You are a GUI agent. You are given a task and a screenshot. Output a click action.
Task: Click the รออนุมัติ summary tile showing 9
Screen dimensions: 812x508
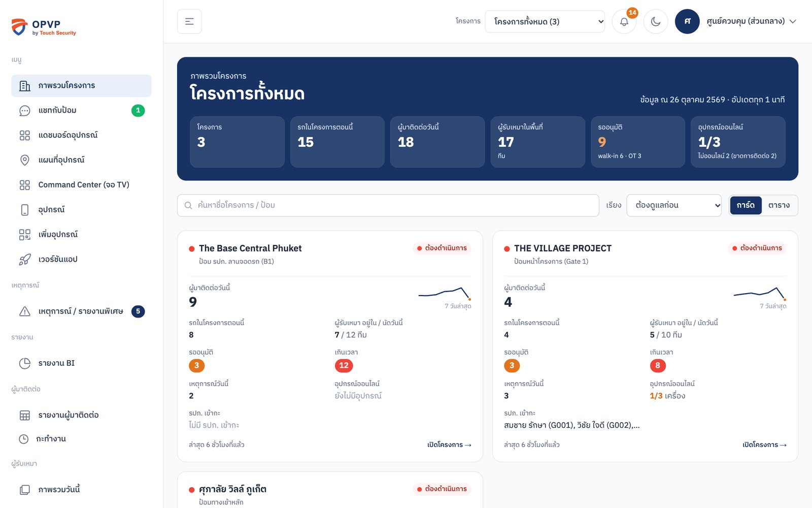tap(638, 142)
